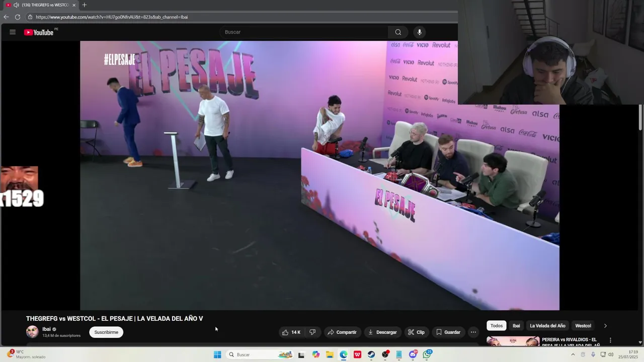Go back with the browser back arrow
The image size is (644, 362).
[6, 17]
